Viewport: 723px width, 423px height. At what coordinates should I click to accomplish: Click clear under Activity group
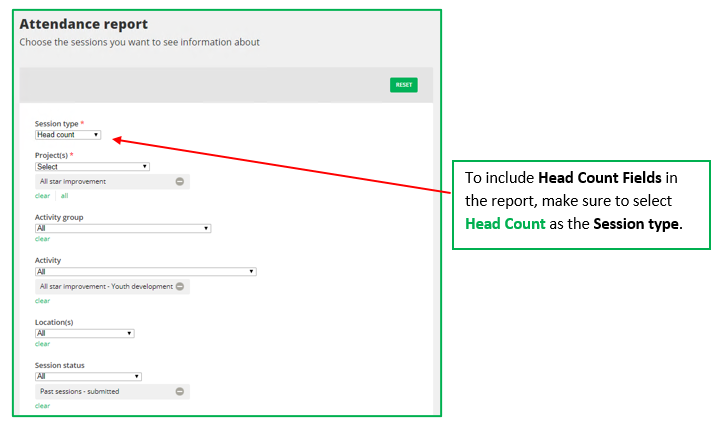pyautogui.click(x=42, y=239)
